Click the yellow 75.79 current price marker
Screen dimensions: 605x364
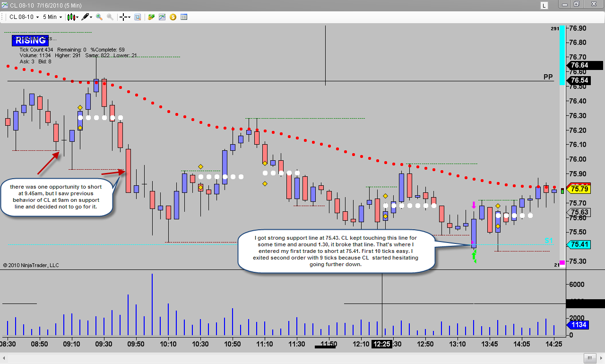pyautogui.click(x=579, y=190)
